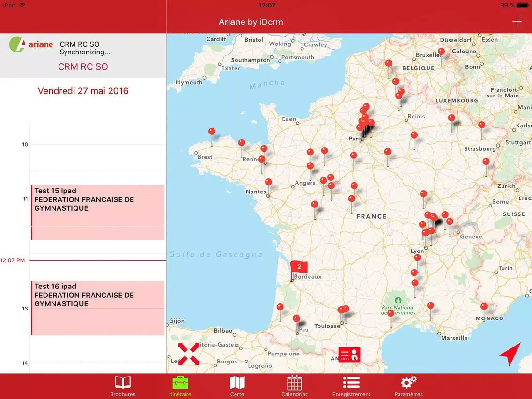Click the BELGIQUE label on the map

(x=418, y=68)
